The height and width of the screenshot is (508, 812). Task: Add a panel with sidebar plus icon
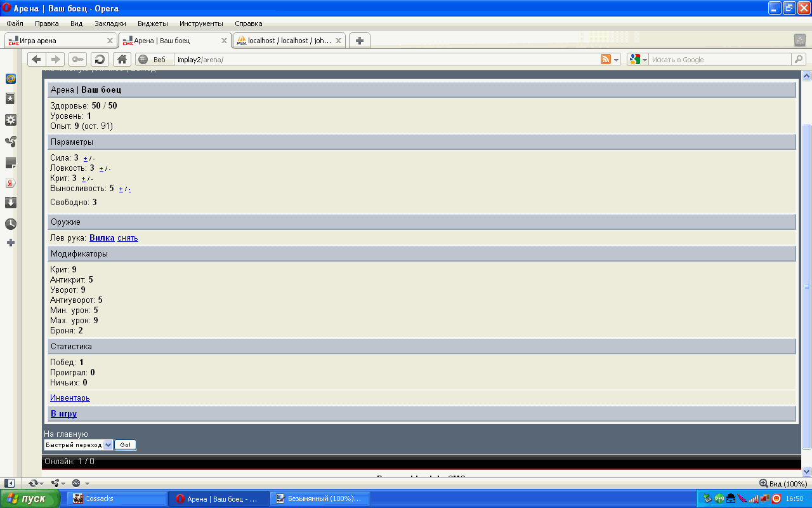click(x=11, y=243)
